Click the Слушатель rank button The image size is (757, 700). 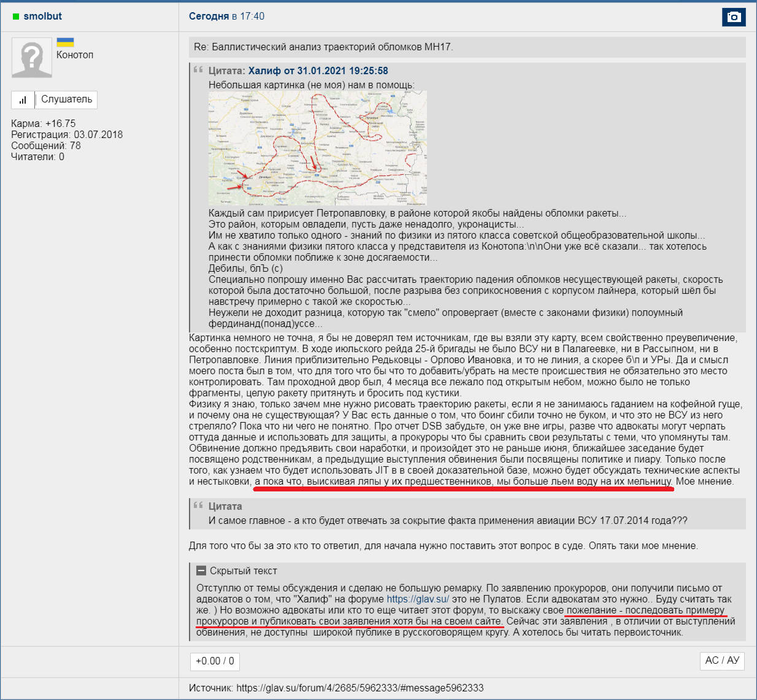[x=66, y=99]
